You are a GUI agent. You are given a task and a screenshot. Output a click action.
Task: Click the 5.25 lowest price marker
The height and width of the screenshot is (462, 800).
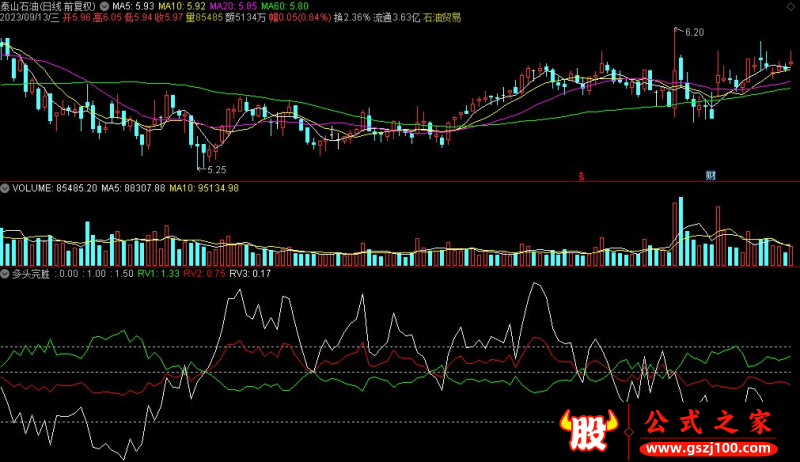[x=216, y=170]
